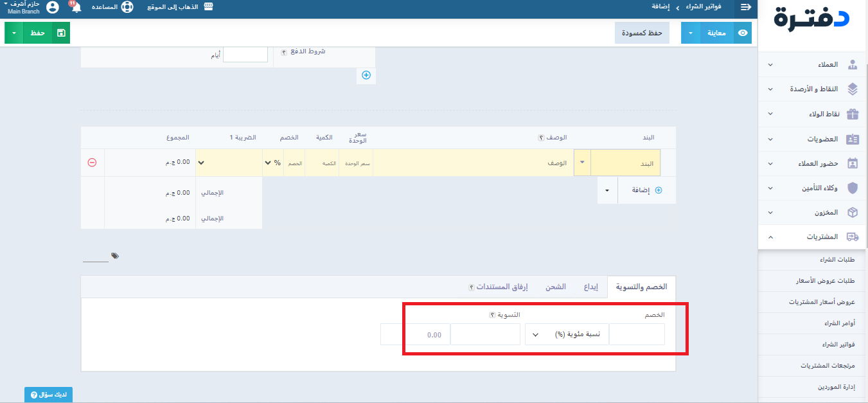The image size is (868, 403).
Task: Open the save button dropdown arrow
Action: pos(13,33)
